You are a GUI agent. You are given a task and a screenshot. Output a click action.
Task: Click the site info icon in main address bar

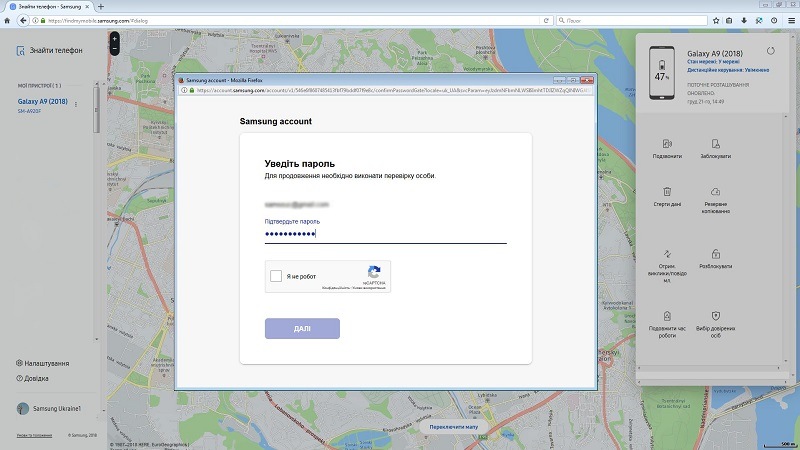tap(35, 20)
